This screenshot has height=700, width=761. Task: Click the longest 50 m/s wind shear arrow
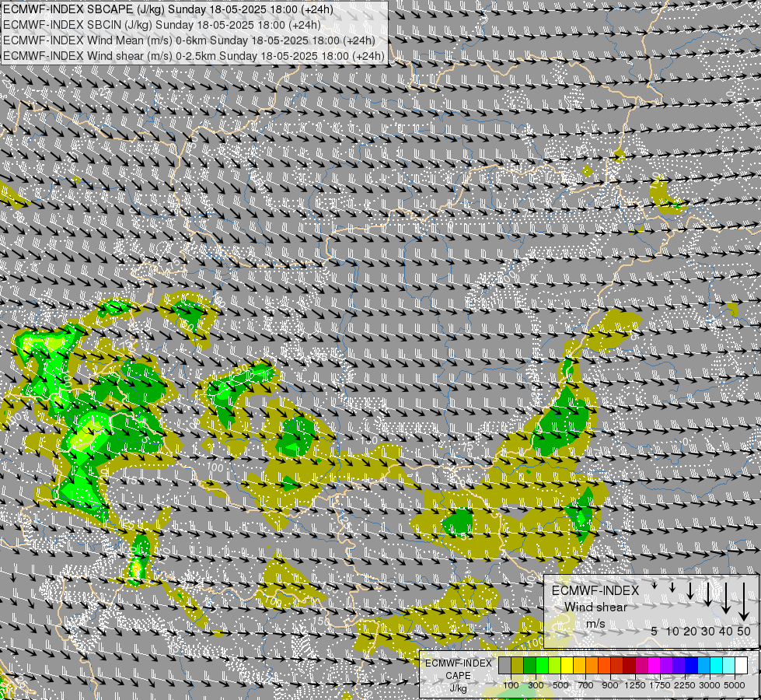744,602
